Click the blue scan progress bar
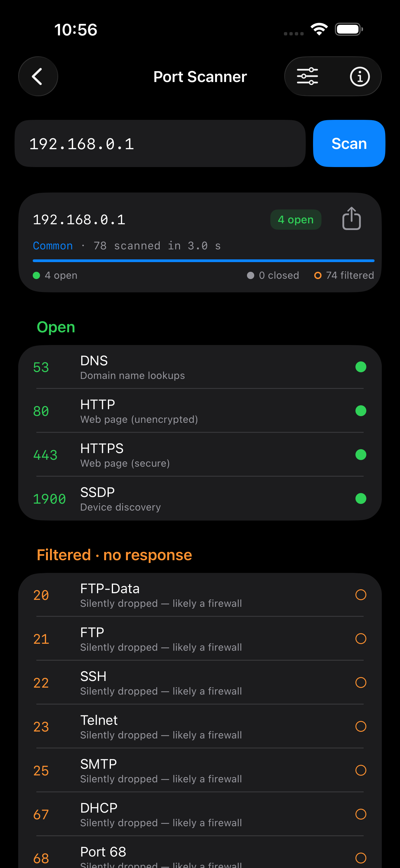400x868 pixels. point(203,261)
